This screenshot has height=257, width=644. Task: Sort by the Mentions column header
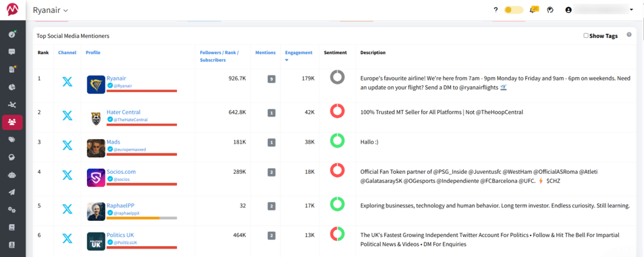click(265, 53)
